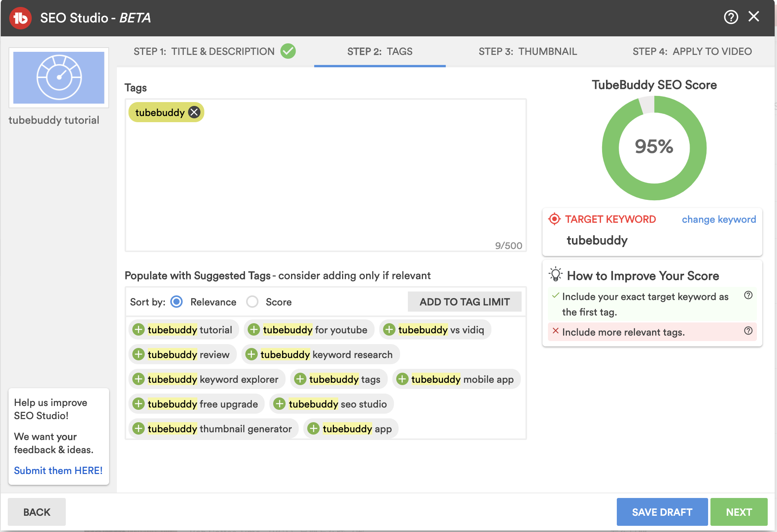The width and height of the screenshot is (777, 532).
Task: Click the NEXT button
Action: (x=739, y=512)
